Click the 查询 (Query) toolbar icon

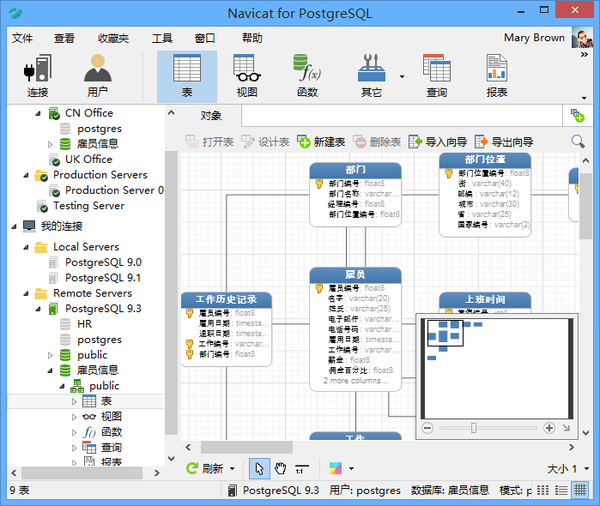(x=436, y=76)
